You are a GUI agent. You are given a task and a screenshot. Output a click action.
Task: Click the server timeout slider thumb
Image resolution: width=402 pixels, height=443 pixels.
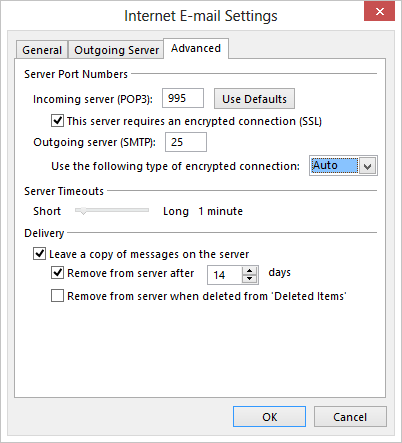point(83,211)
